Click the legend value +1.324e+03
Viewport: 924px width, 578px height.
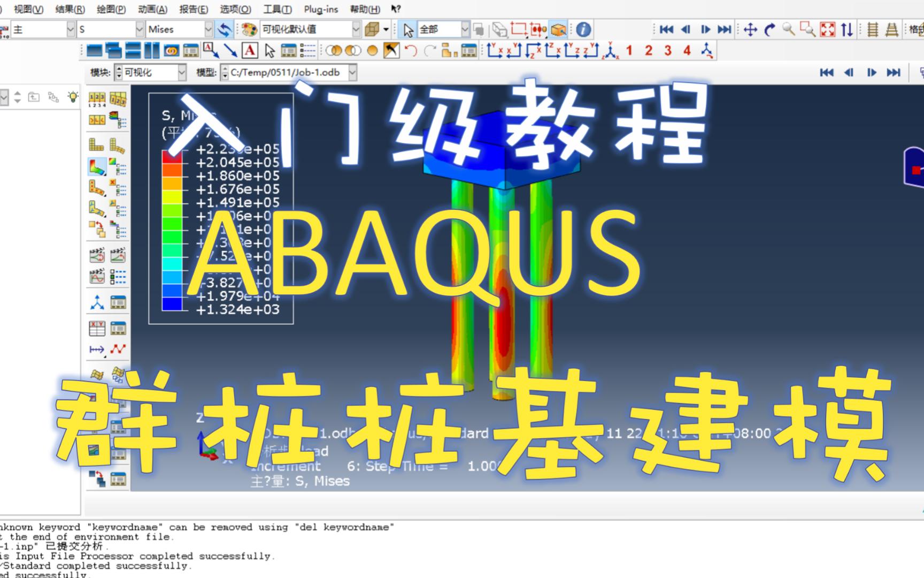(x=238, y=309)
